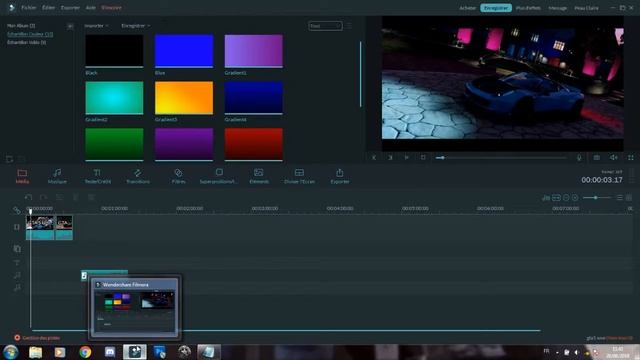Open the Fichier menu
The width and height of the screenshot is (640, 360).
(x=29, y=8)
